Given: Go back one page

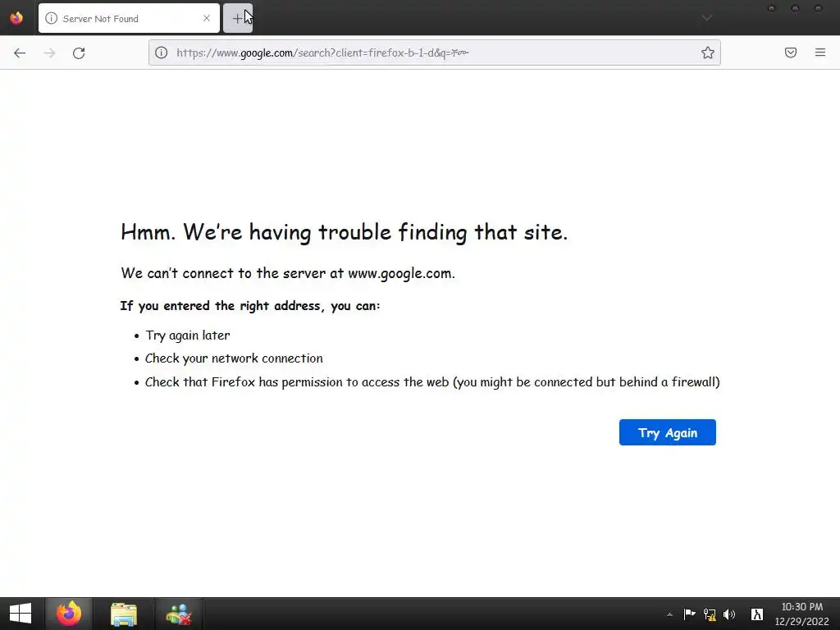Looking at the screenshot, I should [x=20, y=52].
